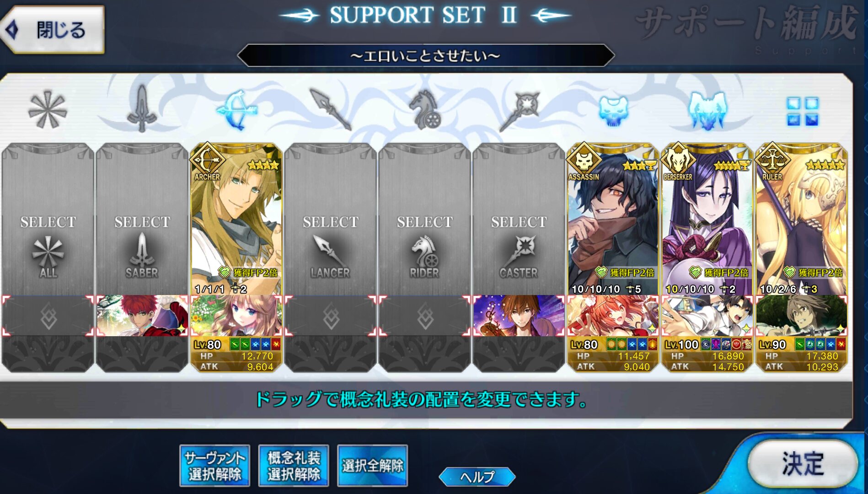868x494 pixels.
Task: Select the Rider horse class icon
Action: (425, 109)
